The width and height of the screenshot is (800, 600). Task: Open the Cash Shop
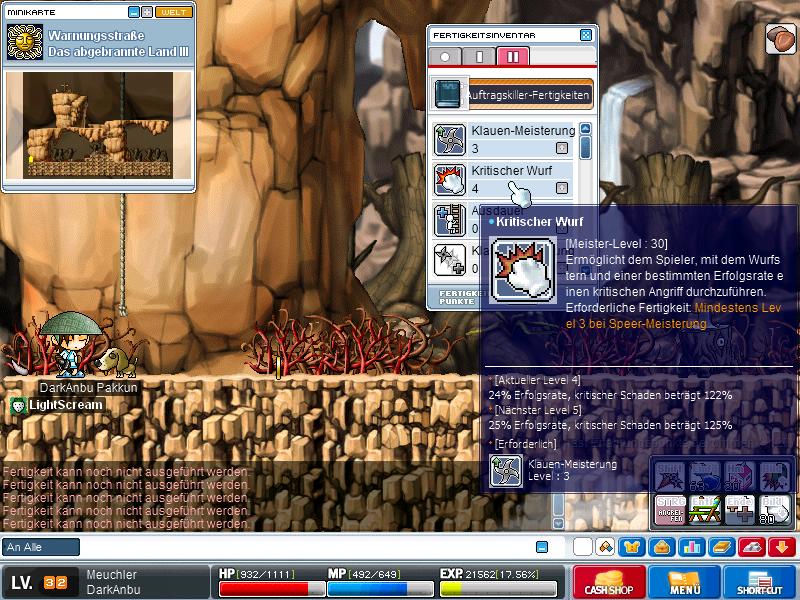[x=608, y=582]
